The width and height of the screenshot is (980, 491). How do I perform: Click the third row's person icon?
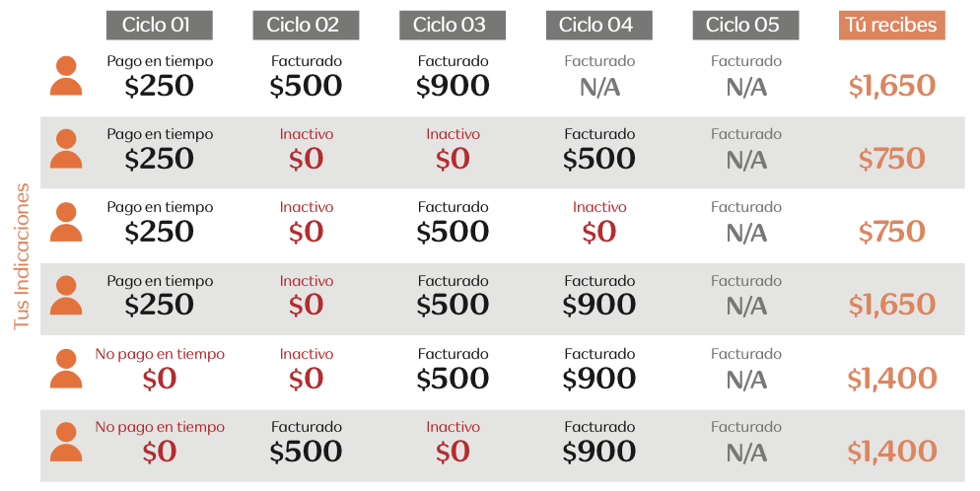pos(66,222)
